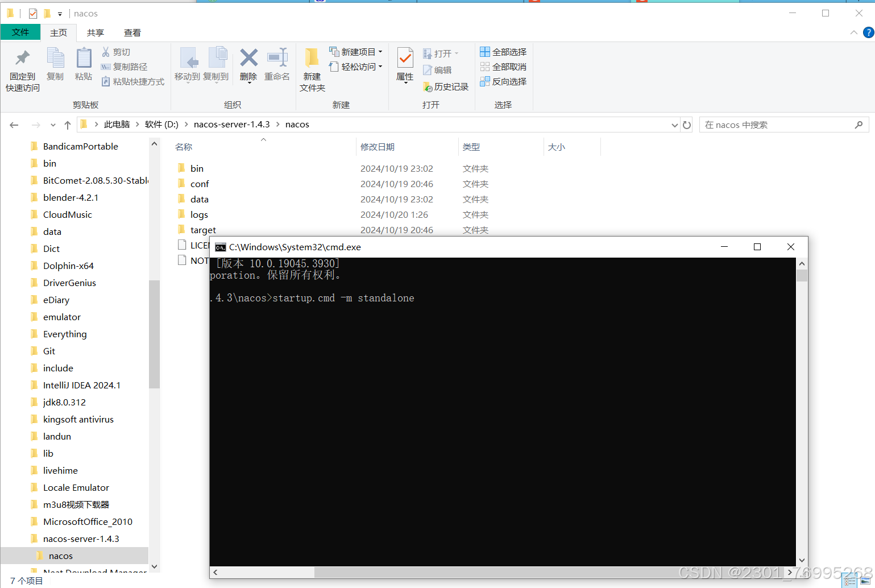The height and width of the screenshot is (588, 875).
Task: Collapse the ribbon with the chevron
Action: point(853,32)
